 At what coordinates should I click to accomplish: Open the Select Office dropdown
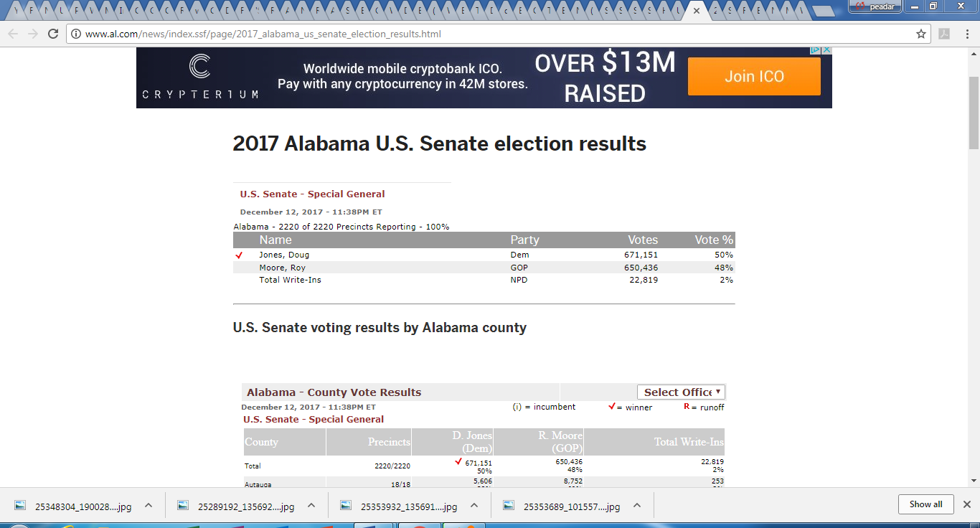tap(681, 392)
